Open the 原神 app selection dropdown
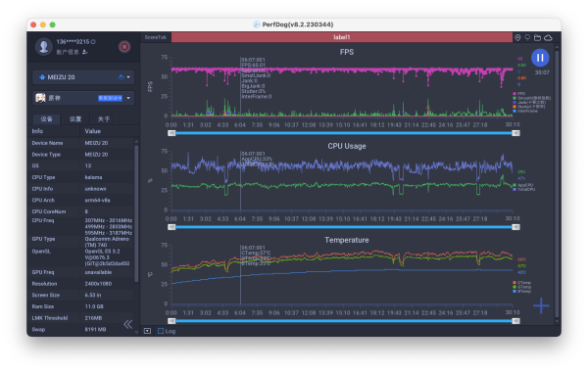The image size is (588, 372). coord(83,98)
